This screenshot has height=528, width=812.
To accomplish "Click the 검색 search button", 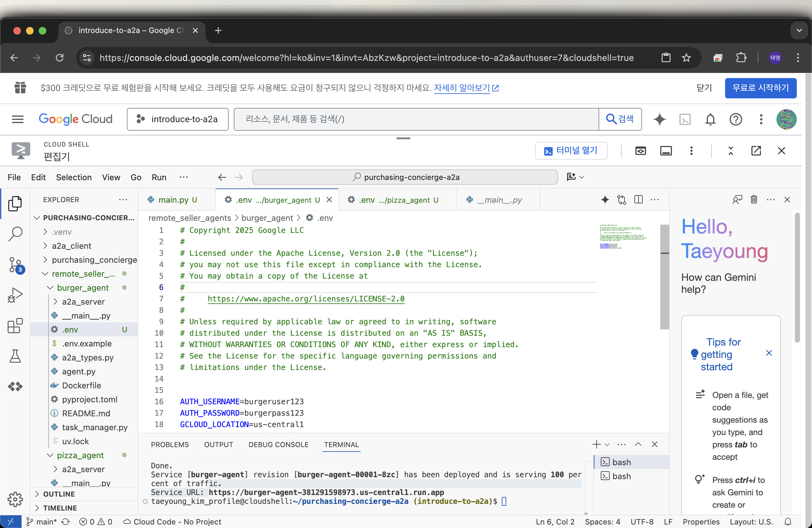I will pos(620,119).
